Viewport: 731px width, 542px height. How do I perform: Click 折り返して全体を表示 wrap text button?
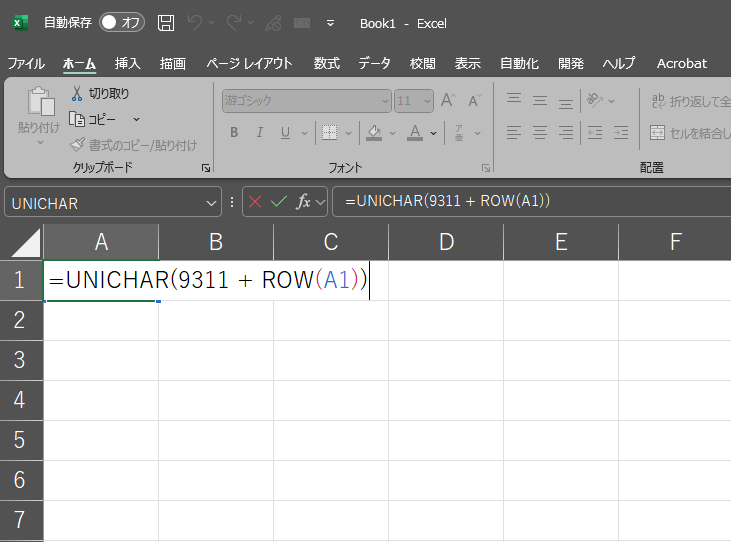(691, 101)
